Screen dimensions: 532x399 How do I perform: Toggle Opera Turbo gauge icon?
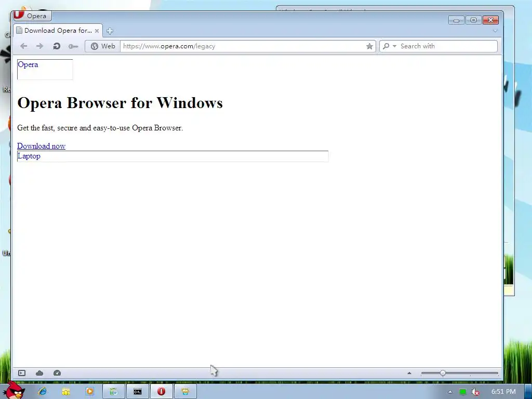(57, 373)
